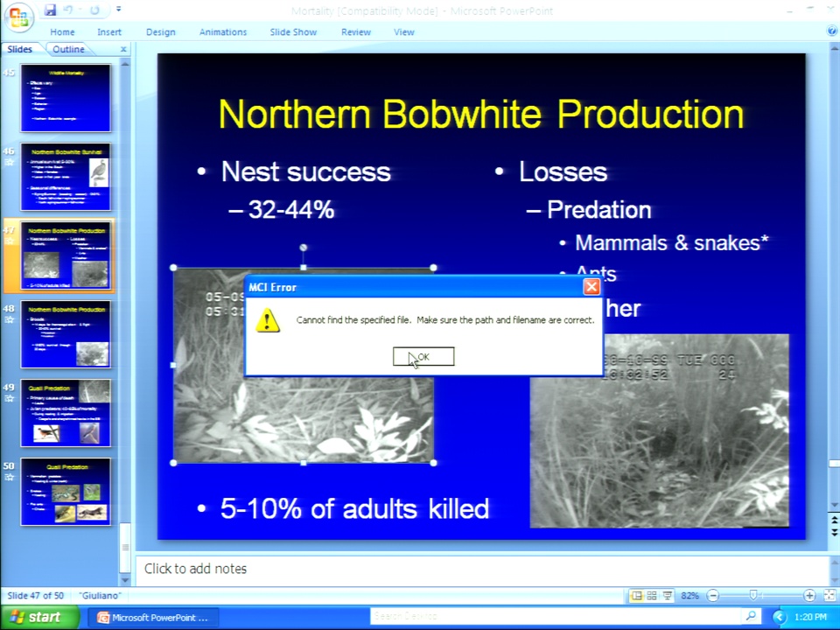
Task: Click Fit slide to current window icon
Action: (x=829, y=595)
